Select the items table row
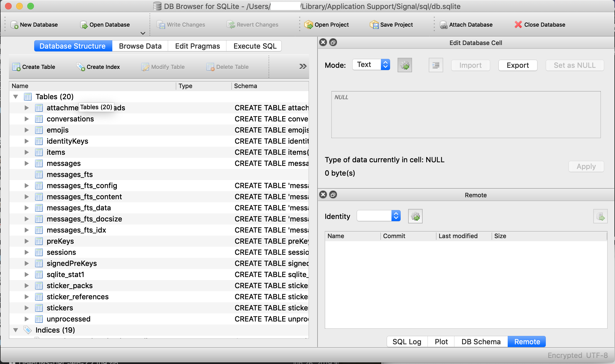Viewport: 615px width, 364px height. 159,152
